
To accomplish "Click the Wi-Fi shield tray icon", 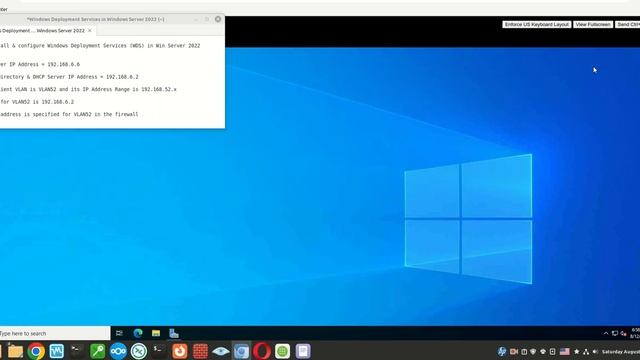I will 533,351.
